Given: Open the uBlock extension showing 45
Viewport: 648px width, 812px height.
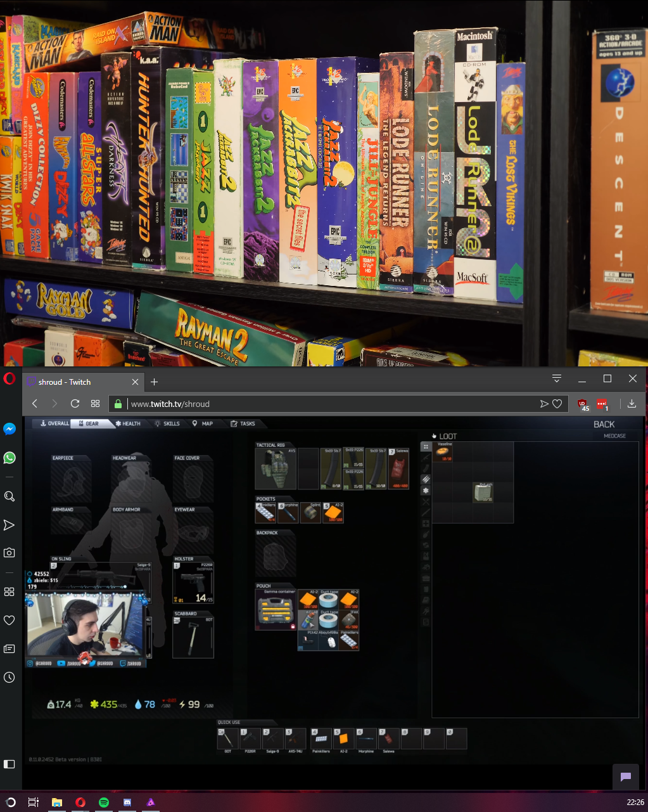Looking at the screenshot, I should tap(583, 404).
